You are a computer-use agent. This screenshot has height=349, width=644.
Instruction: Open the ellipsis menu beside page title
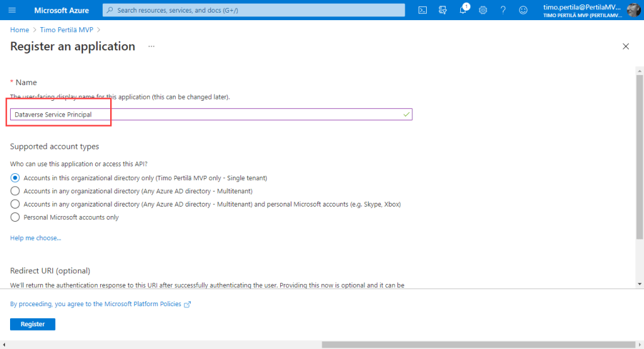pos(151,47)
